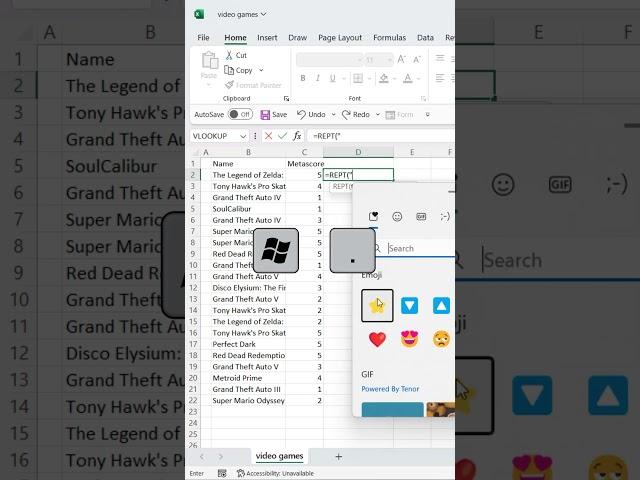
Task: Expand the Paste options arrow
Action: point(209,85)
